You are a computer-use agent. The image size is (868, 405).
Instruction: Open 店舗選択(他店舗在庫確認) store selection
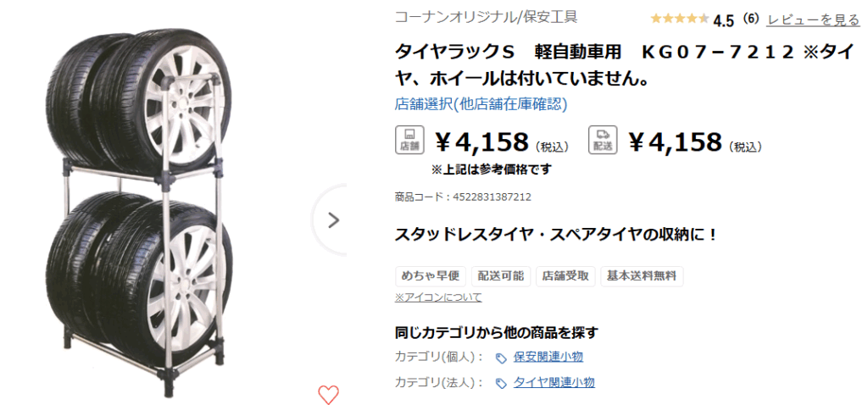point(481,104)
